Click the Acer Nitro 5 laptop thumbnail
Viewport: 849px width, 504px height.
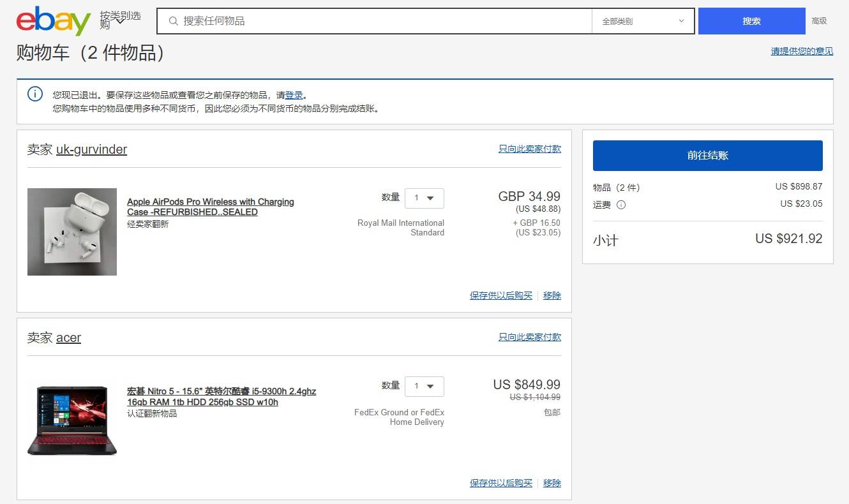click(x=72, y=420)
